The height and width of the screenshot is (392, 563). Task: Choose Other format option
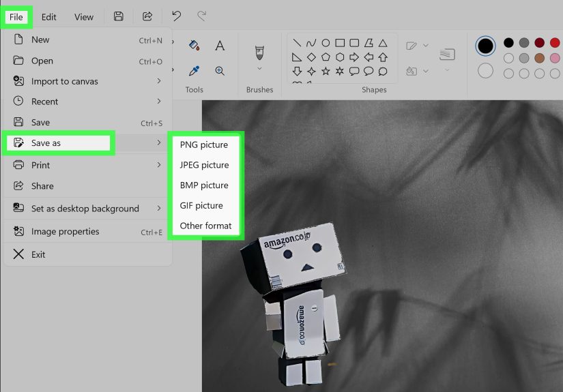[x=205, y=226]
